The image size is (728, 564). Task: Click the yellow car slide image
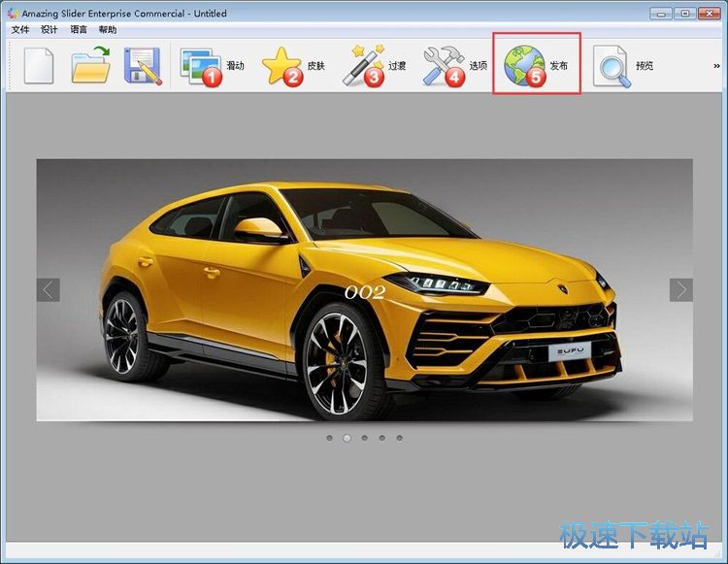[x=364, y=290]
